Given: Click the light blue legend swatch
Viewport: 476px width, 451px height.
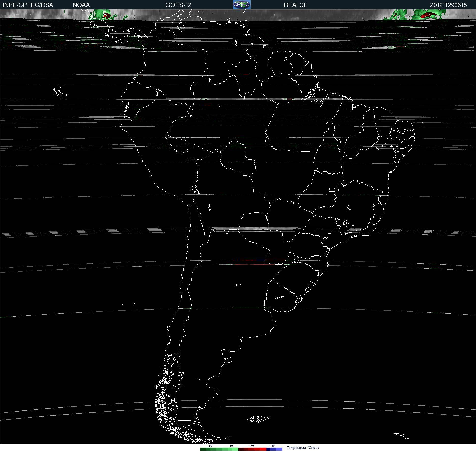Looking at the screenshot, I should tap(279, 449).
